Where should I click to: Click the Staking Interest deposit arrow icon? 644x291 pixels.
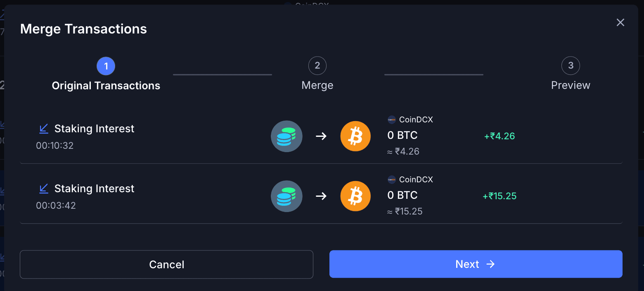pyautogui.click(x=44, y=129)
